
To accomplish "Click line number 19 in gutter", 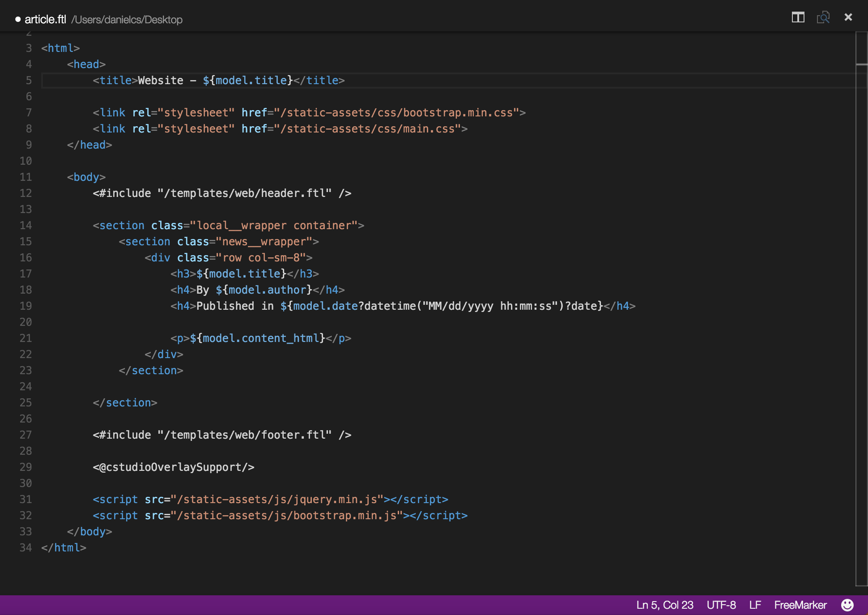I will click(26, 306).
